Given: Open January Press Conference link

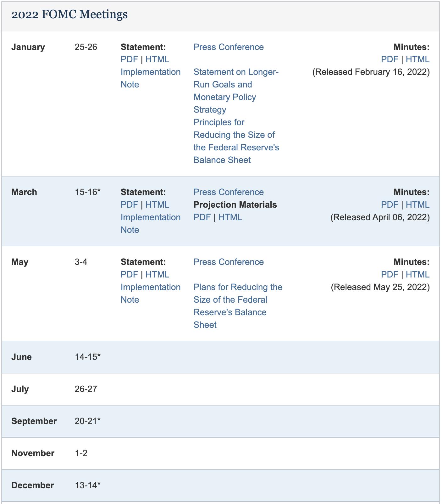Looking at the screenshot, I should [x=229, y=47].
